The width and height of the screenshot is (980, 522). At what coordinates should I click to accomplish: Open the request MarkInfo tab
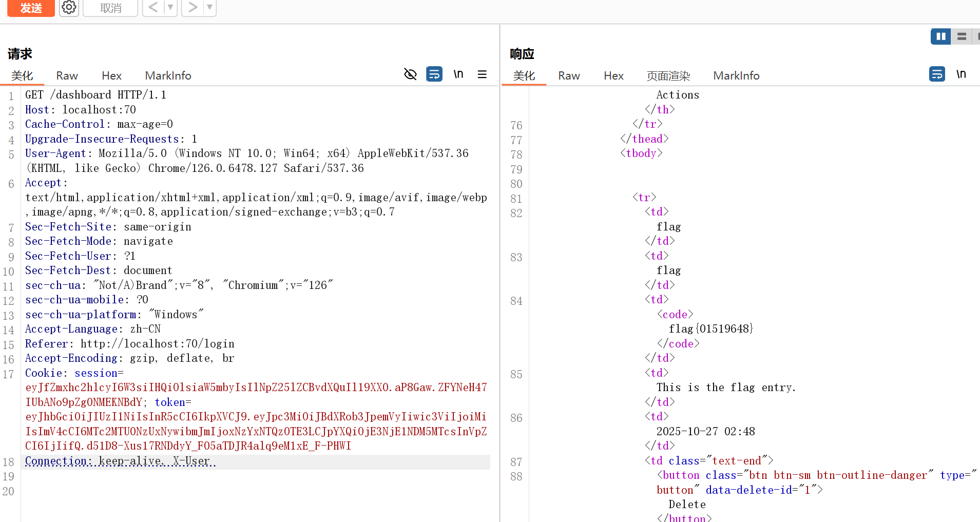point(168,75)
